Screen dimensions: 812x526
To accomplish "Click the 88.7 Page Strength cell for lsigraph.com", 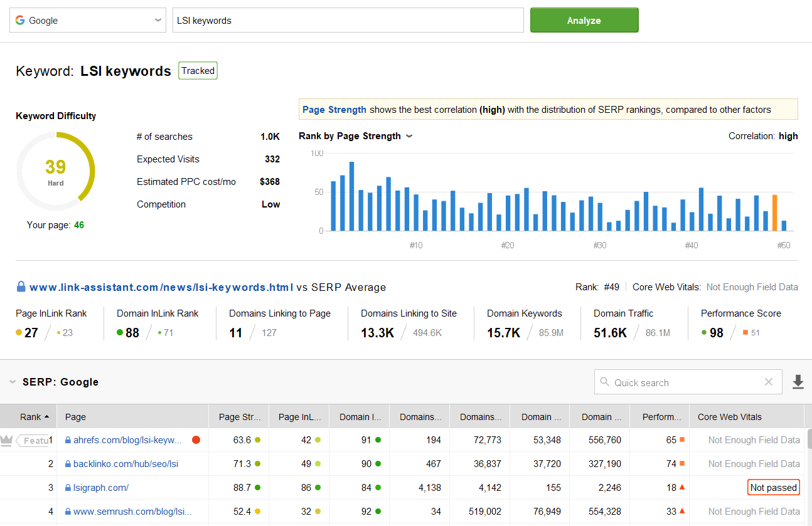I will pyautogui.click(x=239, y=487).
